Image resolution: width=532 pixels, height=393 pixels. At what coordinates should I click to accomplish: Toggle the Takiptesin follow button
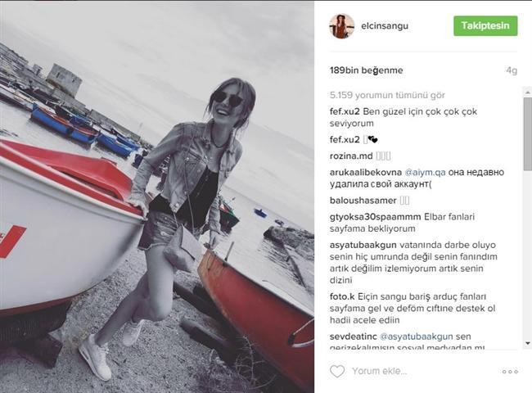coord(485,25)
